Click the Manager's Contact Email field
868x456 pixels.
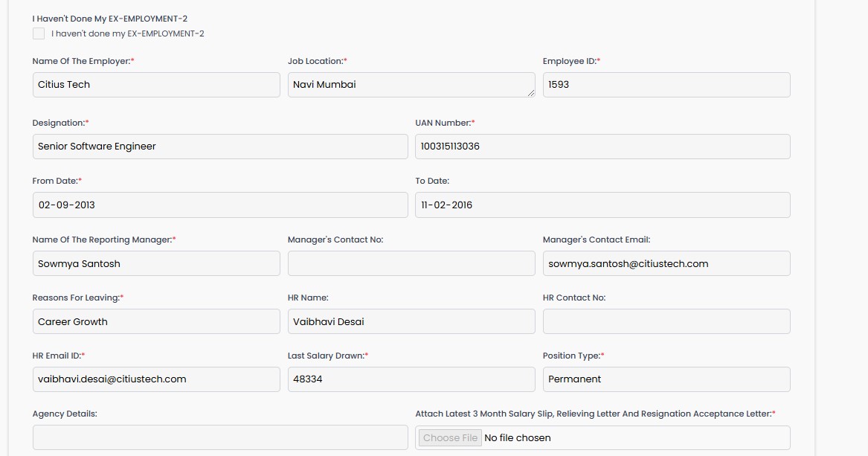666,263
